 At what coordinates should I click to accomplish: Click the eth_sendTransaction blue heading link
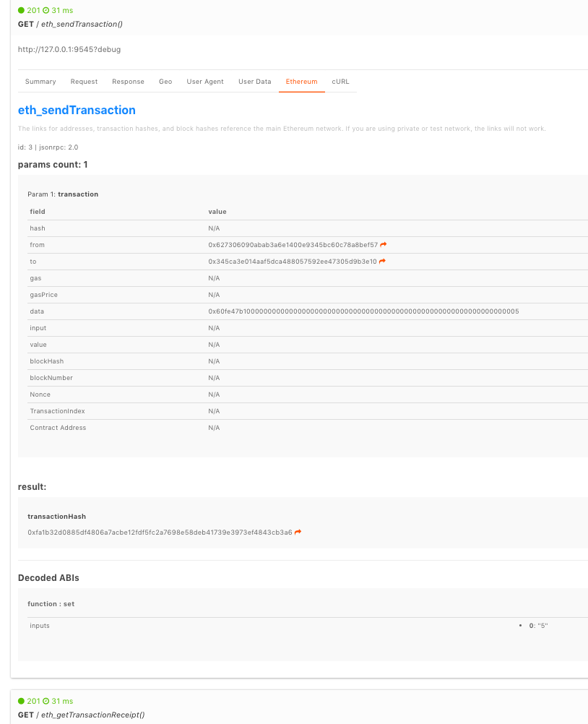pyautogui.click(x=77, y=110)
